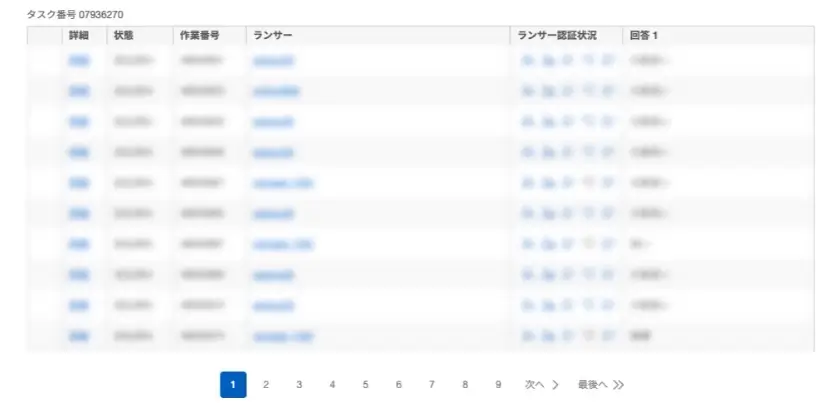Image resolution: width=840 pixels, height=403 pixels.
Task: Open the ランサー profile link in fifth row
Action: pos(283,183)
